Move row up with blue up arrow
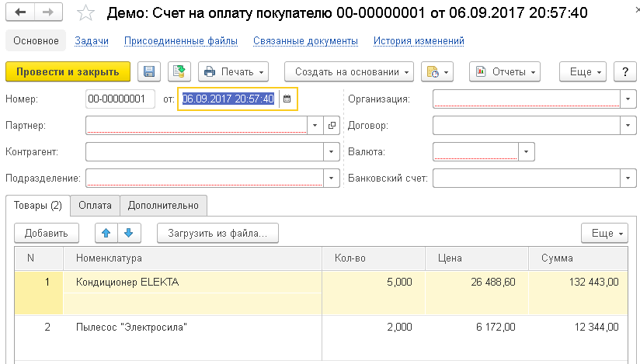Image resolution: width=640 pixels, height=364 pixels. (106, 233)
